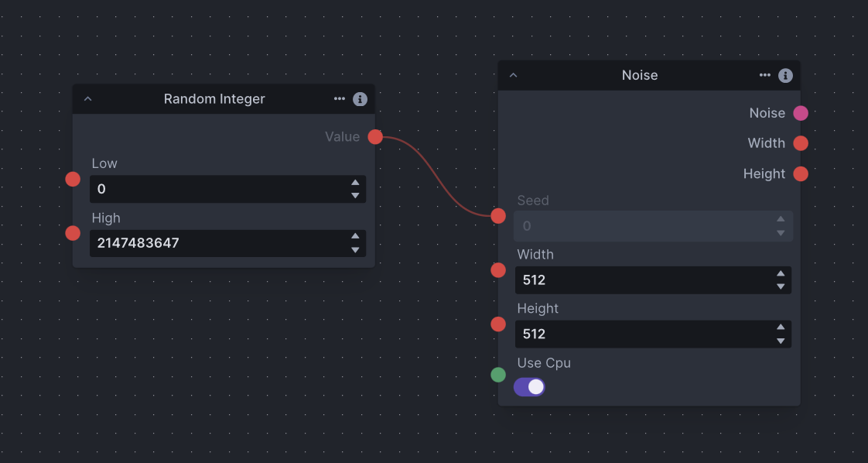868x463 pixels.
Task: Click the High value field showing 2147483647
Action: pos(217,243)
